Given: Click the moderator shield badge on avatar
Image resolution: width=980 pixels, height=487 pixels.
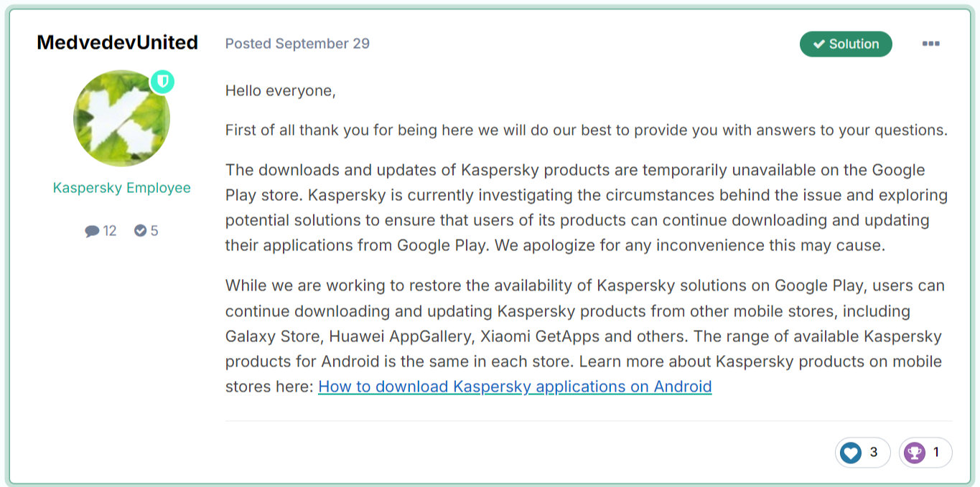Looking at the screenshot, I should coord(162,82).
